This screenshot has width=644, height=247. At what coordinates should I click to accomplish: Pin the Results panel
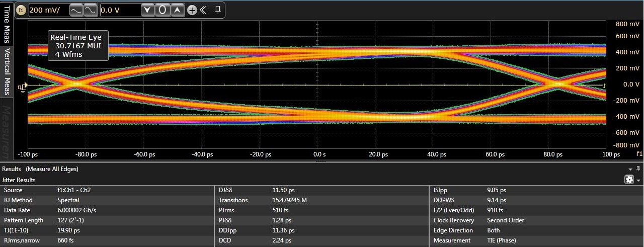click(638, 169)
